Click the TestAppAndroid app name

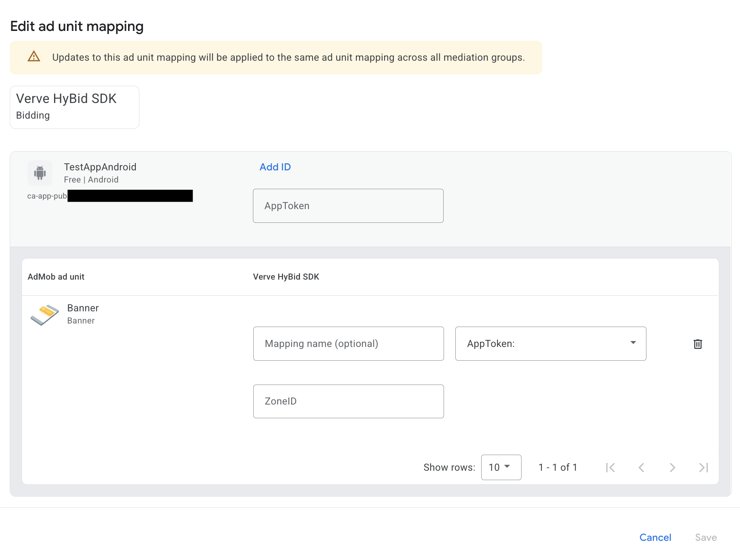(100, 167)
